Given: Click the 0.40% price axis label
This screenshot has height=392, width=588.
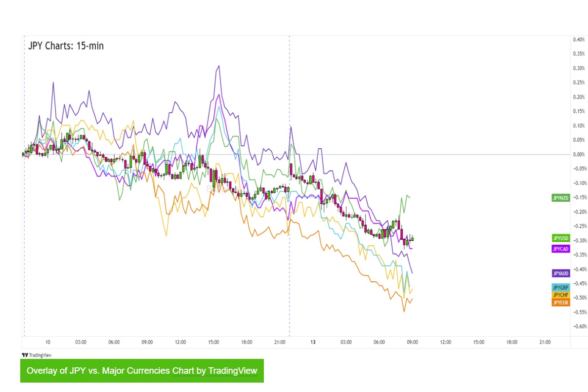Looking at the screenshot, I should (x=579, y=40).
